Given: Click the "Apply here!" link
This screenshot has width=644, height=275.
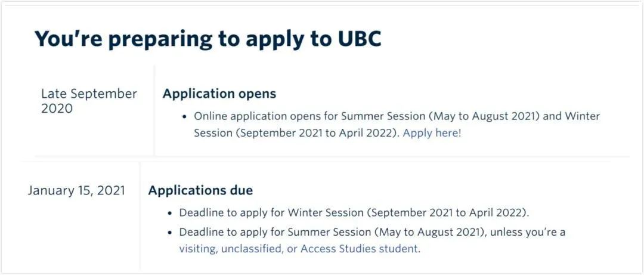Looking at the screenshot, I should click(x=432, y=134).
